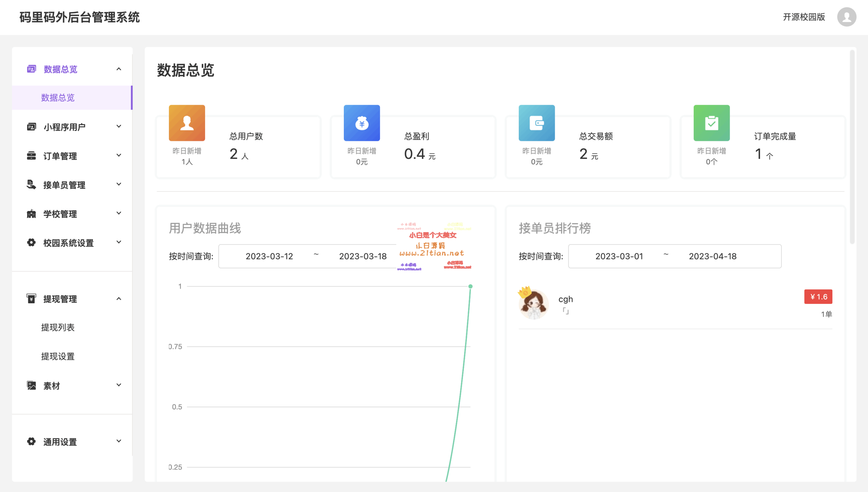Select the 订单管理 briefcase icon
Viewport: 868px width, 492px height.
point(31,155)
